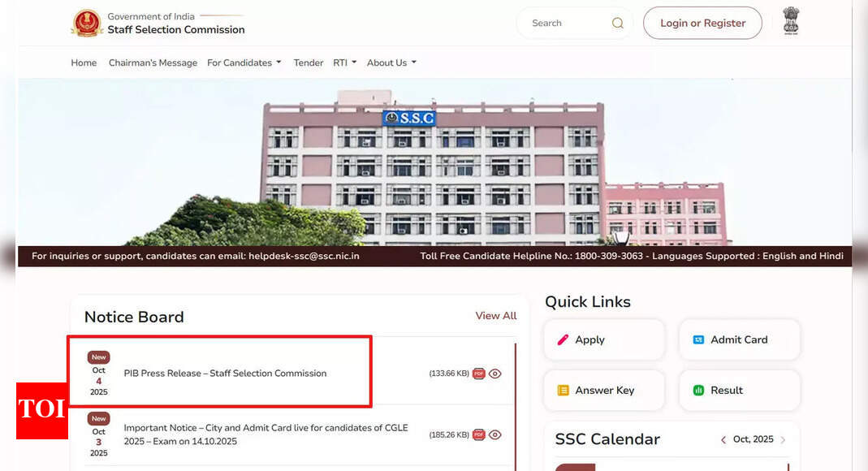
Task: Click the Result chart icon in Quick Links
Action: click(698, 391)
